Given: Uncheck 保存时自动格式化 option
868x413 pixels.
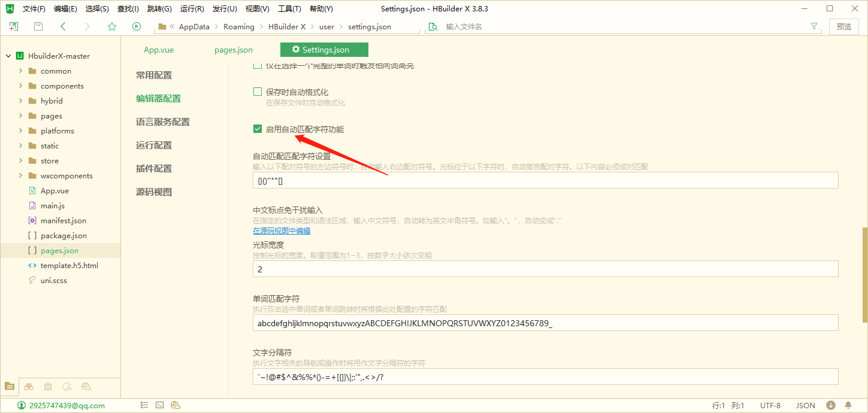Looking at the screenshot, I should 258,92.
